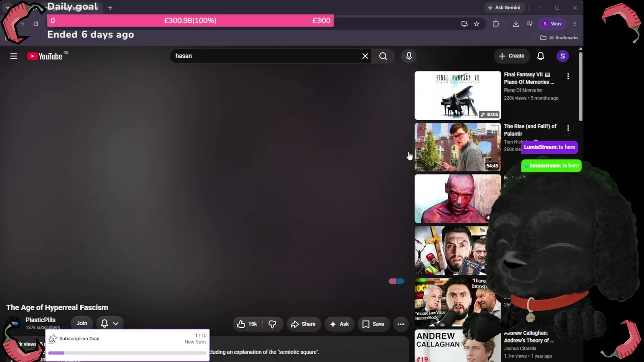Image resolution: width=644 pixels, height=362 pixels.
Task: Open the Work browser profile
Action: [x=552, y=24]
